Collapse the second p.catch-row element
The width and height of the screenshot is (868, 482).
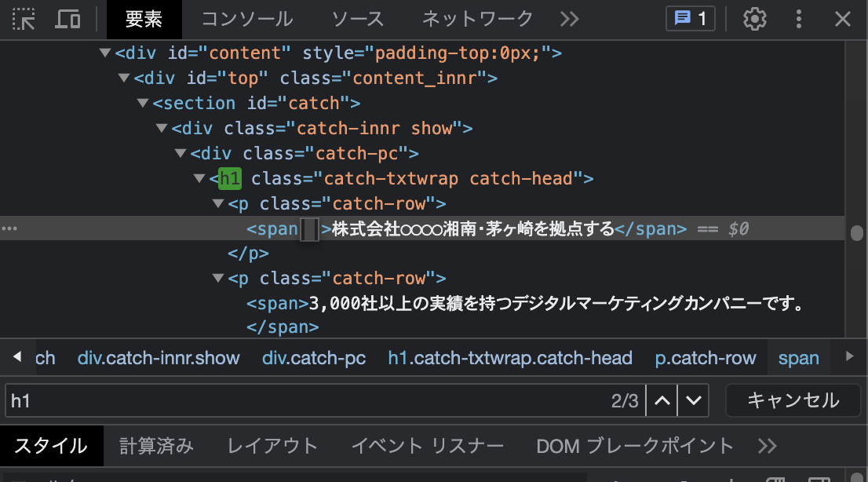pos(217,278)
